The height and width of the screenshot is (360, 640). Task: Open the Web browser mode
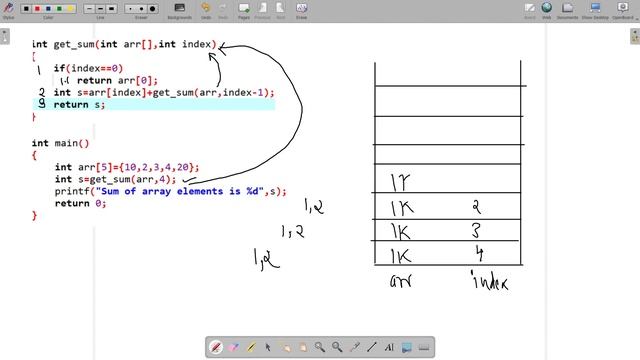pos(547,10)
